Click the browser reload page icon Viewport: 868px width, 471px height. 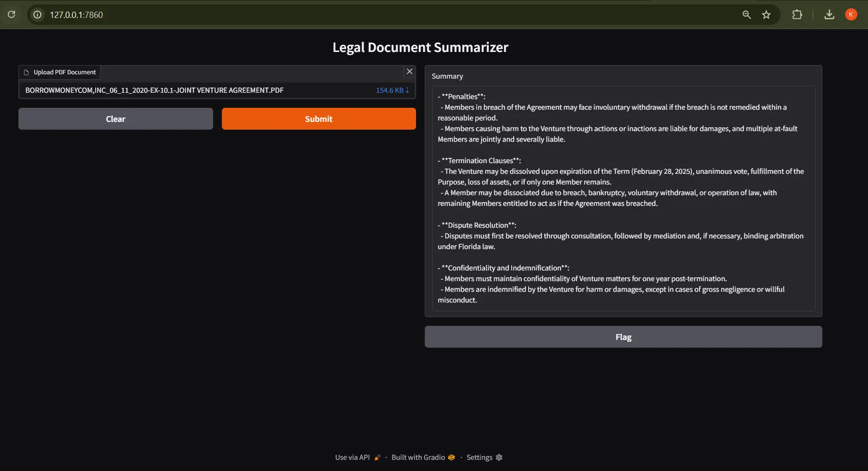(x=12, y=15)
